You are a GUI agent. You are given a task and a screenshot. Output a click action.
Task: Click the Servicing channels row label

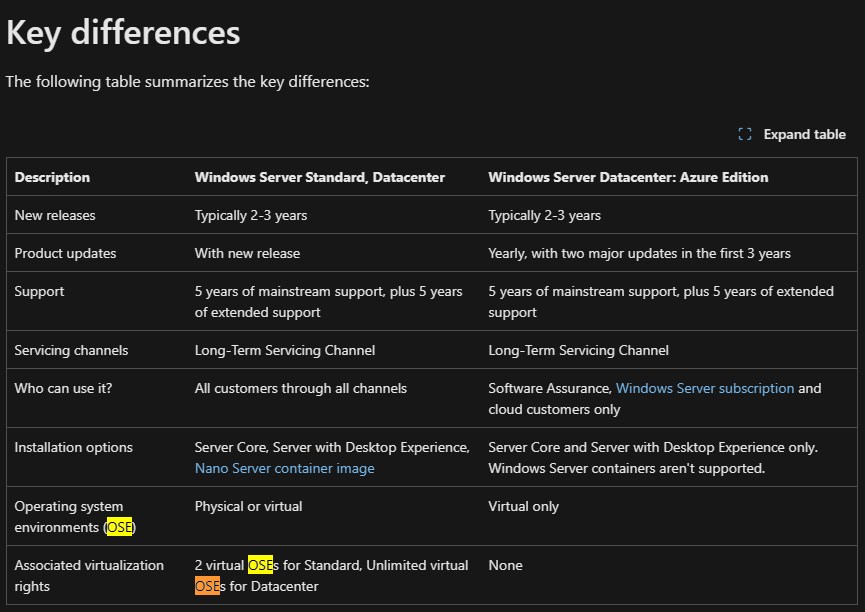pyautogui.click(x=71, y=350)
